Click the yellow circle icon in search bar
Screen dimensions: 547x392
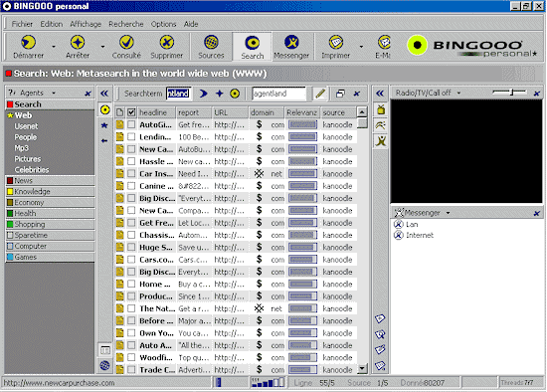click(x=235, y=94)
